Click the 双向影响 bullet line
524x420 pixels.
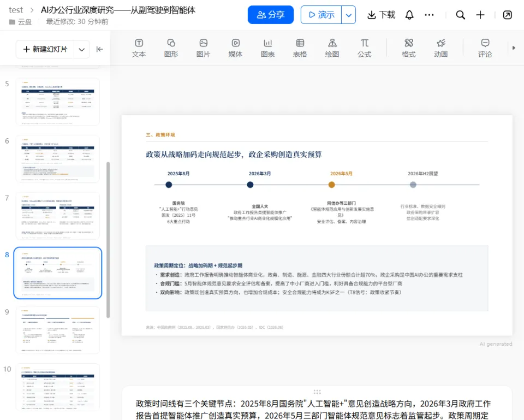pos(278,292)
